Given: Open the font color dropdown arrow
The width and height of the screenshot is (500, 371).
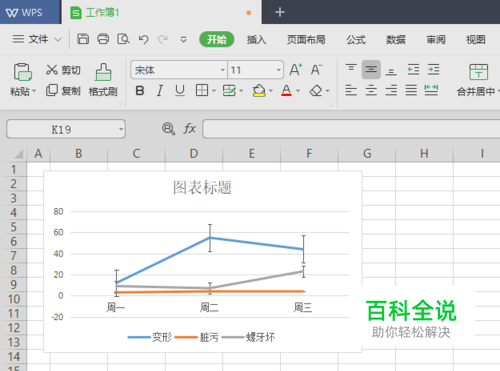Looking at the screenshot, I should tap(298, 91).
